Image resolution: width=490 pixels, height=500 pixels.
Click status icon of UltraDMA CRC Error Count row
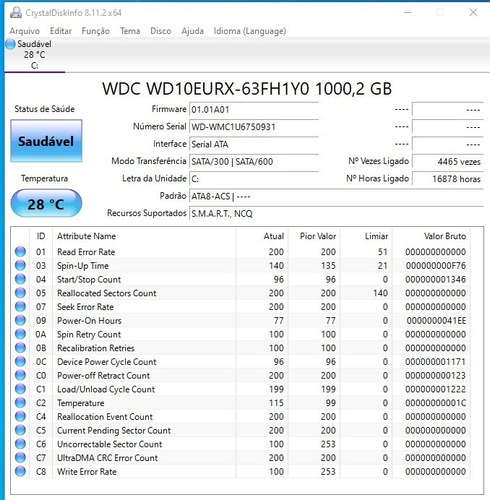[20, 458]
